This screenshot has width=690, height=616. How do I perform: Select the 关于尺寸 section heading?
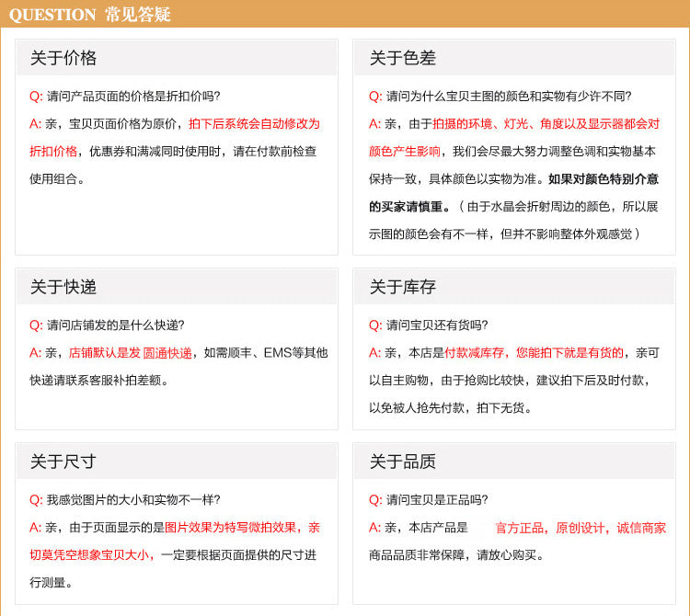(x=63, y=462)
